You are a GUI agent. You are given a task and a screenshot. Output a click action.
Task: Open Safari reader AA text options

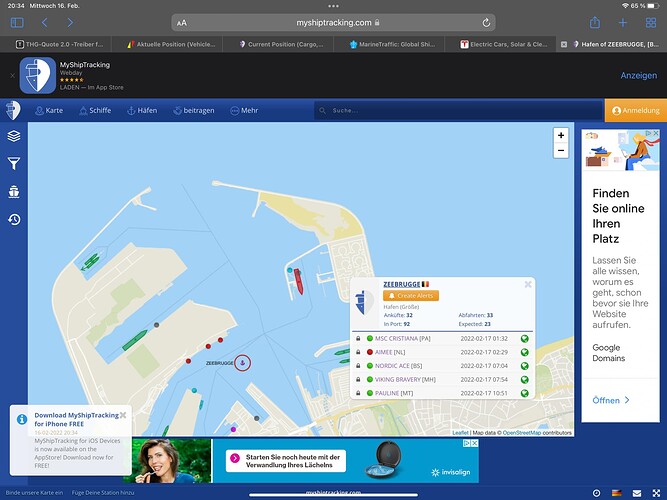click(182, 23)
